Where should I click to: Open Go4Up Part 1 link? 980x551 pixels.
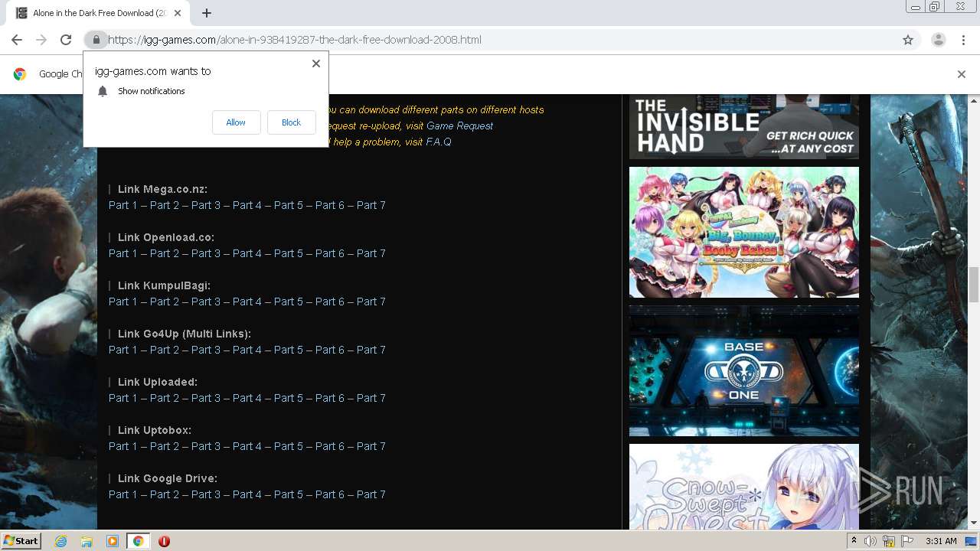pos(123,350)
